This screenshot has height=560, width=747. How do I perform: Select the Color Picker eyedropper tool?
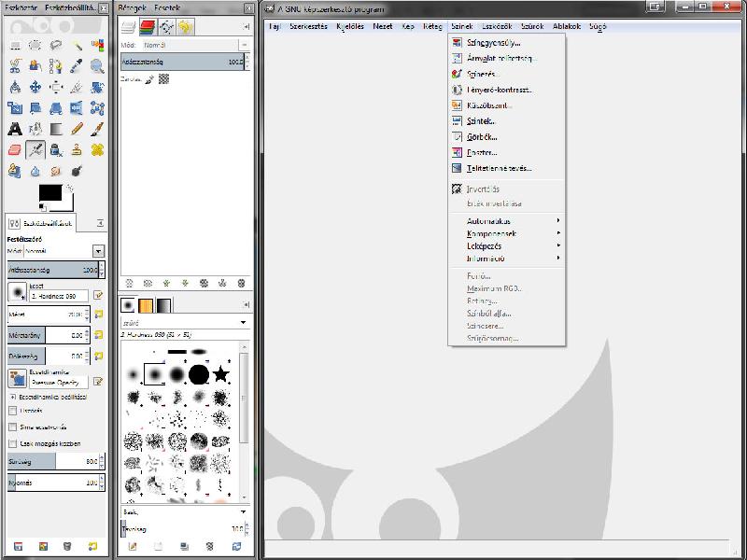[x=77, y=66]
